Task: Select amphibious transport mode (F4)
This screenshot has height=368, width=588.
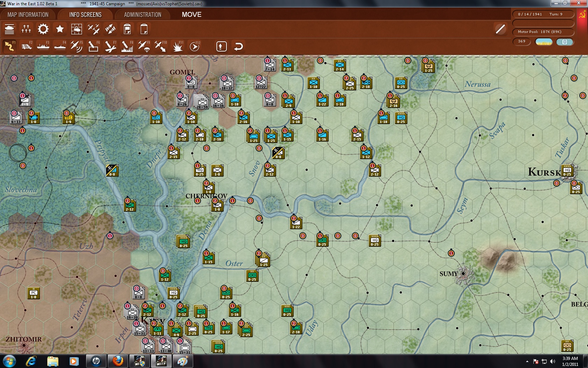Action: 60,46
